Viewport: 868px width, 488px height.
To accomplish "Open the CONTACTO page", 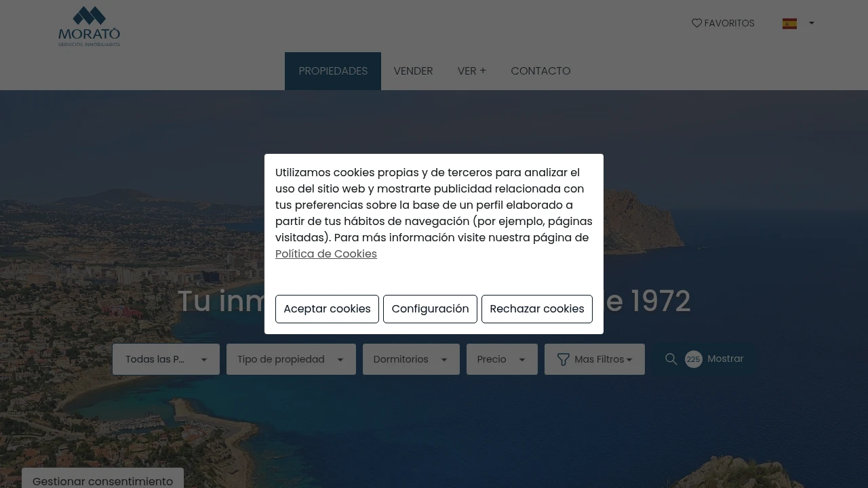I will point(540,71).
